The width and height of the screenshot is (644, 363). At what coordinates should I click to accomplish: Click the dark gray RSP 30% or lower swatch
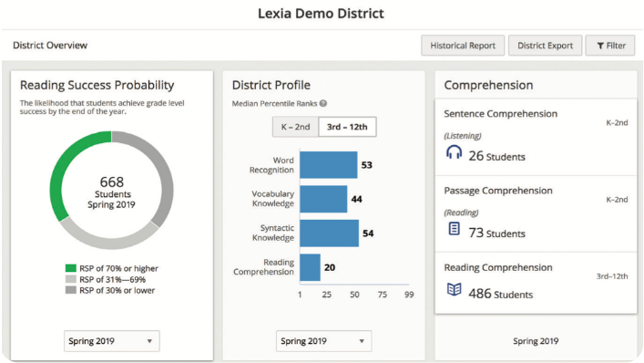pos(71,290)
